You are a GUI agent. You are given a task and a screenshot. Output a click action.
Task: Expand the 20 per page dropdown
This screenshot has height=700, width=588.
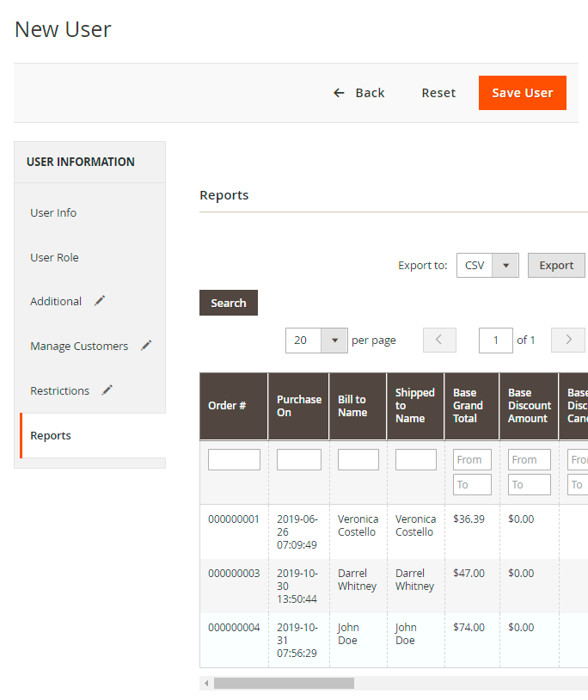pos(334,341)
